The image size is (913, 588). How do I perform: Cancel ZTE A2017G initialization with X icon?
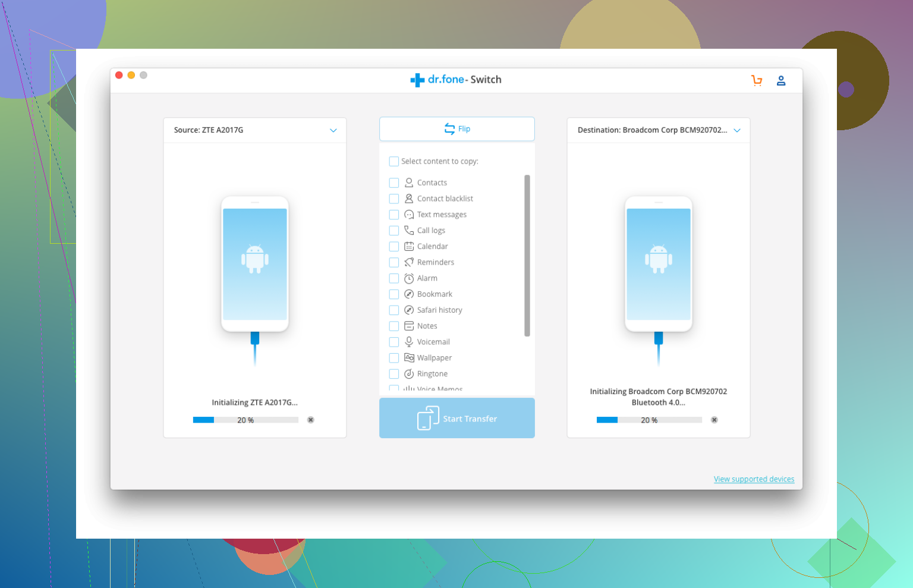click(311, 420)
